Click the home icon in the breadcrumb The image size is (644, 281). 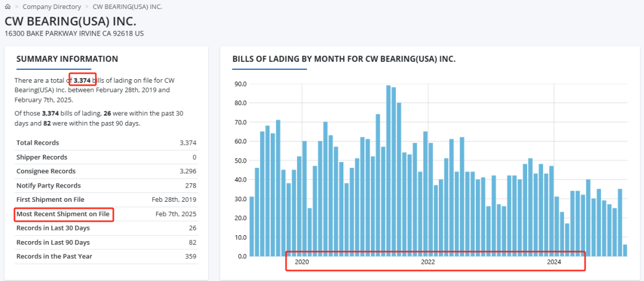7,7
